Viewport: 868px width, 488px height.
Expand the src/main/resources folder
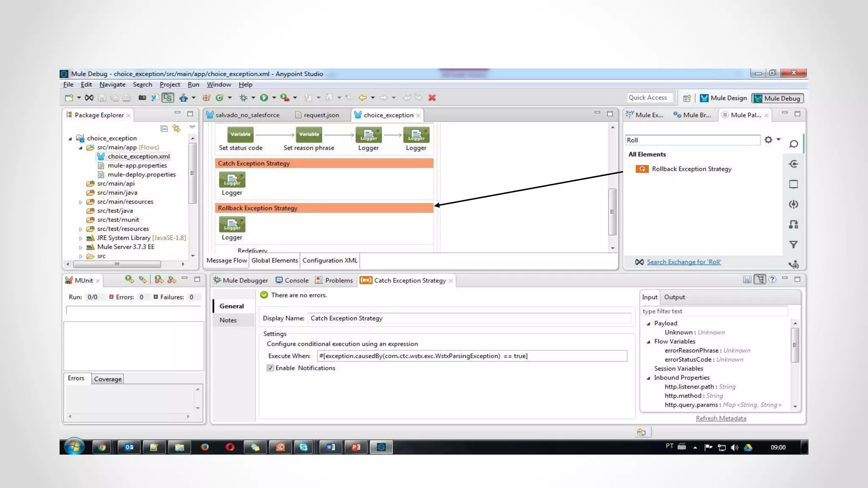click(81, 202)
